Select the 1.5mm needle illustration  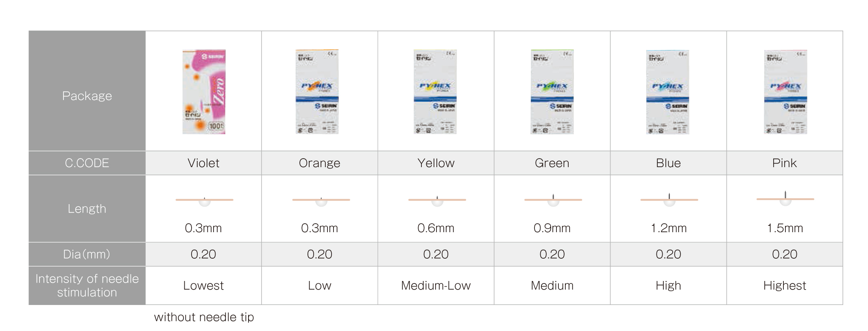pyautogui.click(x=785, y=198)
